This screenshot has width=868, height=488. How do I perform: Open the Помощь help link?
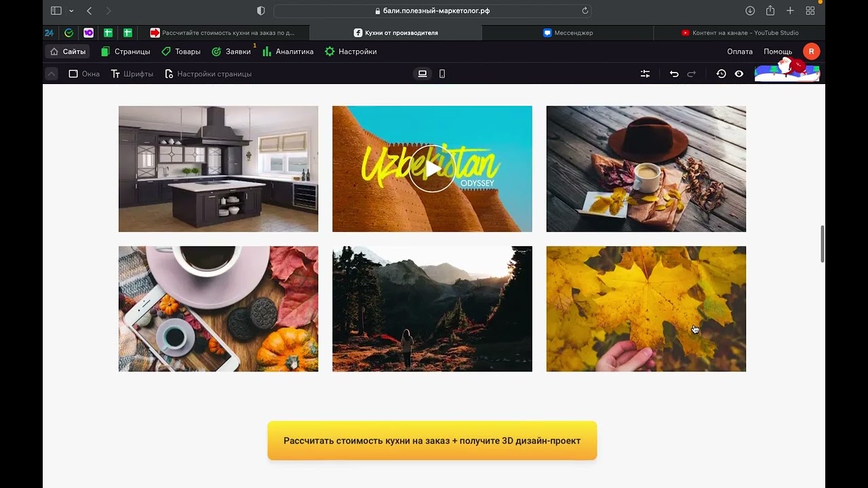point(778,52)
